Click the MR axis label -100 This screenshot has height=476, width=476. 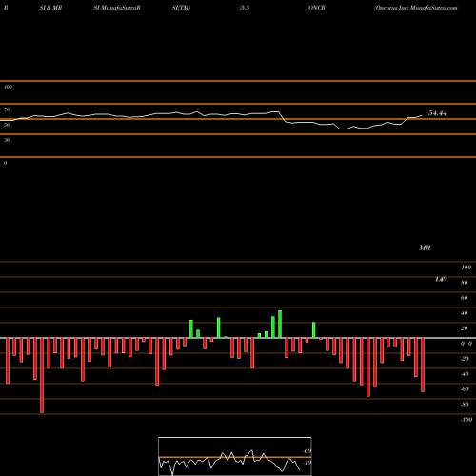[x=466, y=420]
